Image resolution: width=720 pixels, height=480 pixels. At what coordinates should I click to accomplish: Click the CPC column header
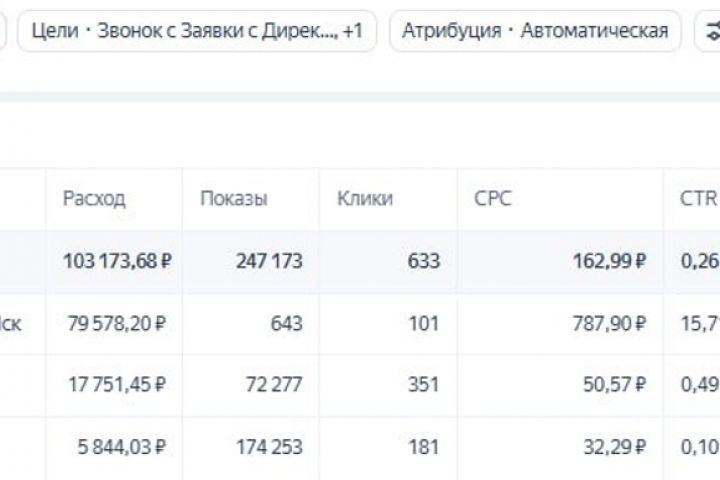[x=493, y=198]
